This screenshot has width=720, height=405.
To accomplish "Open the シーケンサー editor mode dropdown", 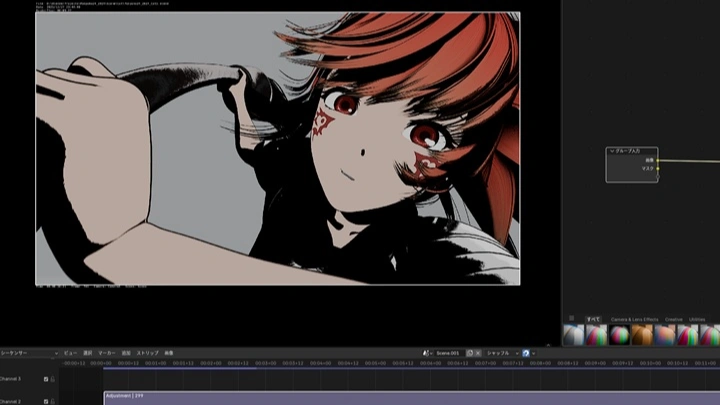I will [x=29, y=353].
